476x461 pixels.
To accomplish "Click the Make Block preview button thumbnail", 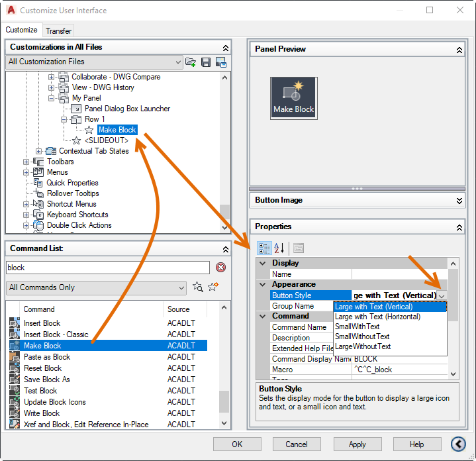I will [294, 98].
